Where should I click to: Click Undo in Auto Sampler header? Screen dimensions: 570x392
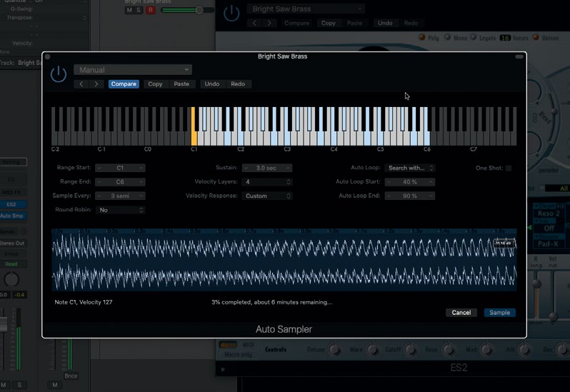212,84
